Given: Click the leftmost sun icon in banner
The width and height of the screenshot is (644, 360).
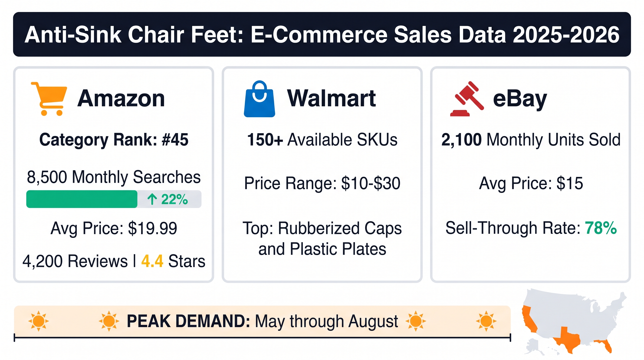Looking at the screenshot, I should point(38,321).
